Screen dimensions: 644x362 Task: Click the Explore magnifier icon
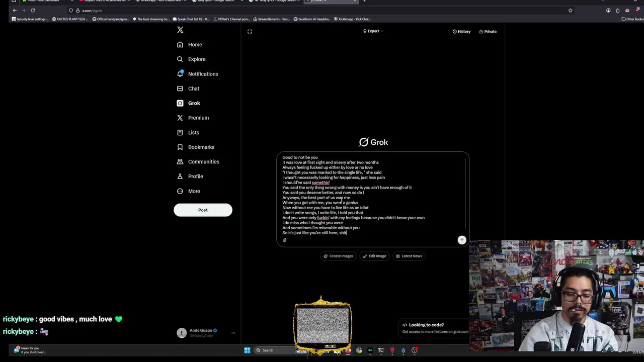(x=180, y=59)
